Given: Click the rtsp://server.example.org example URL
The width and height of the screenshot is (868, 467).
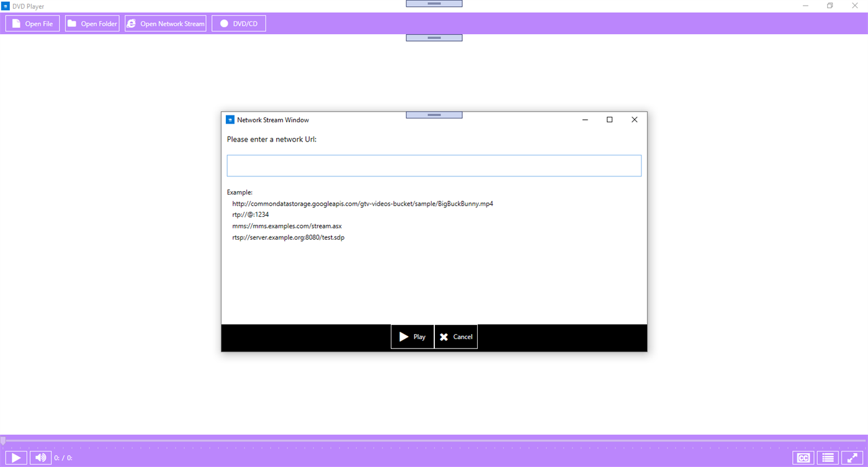Looking at the screenshot, I should (288, 237).
